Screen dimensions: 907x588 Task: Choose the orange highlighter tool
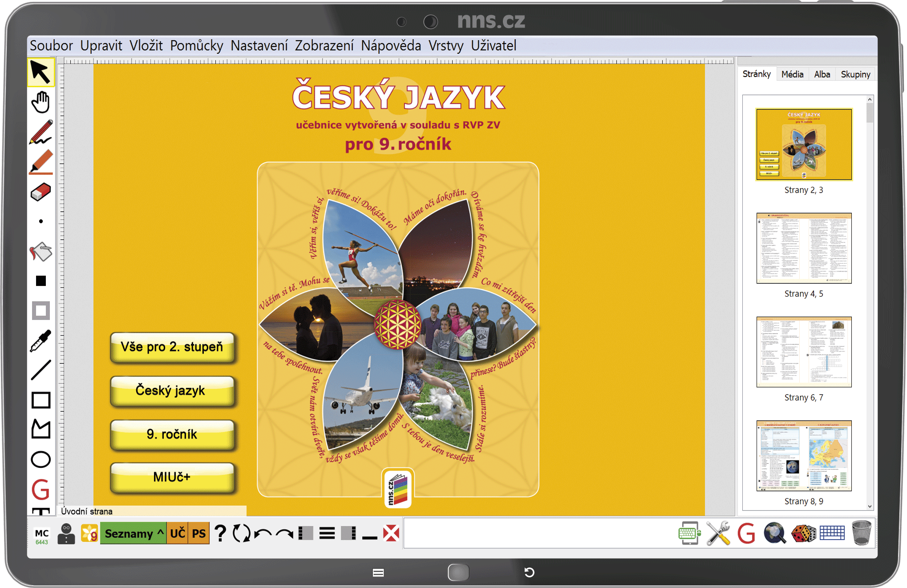(40, 162)
